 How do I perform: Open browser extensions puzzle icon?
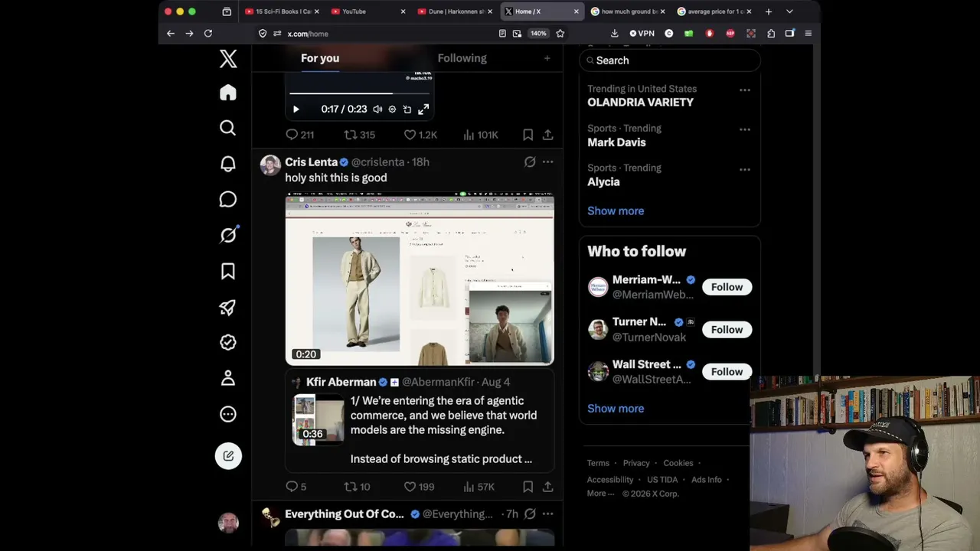(771, 34)
